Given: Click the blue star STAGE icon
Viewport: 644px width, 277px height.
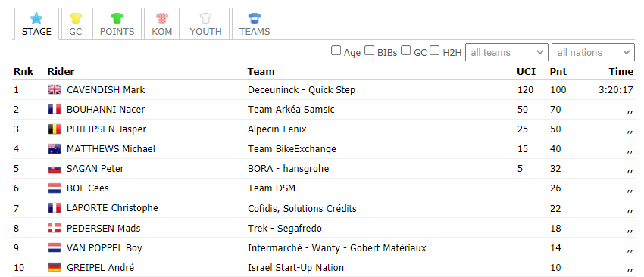Looking at the screenshot, I should 36,18.
